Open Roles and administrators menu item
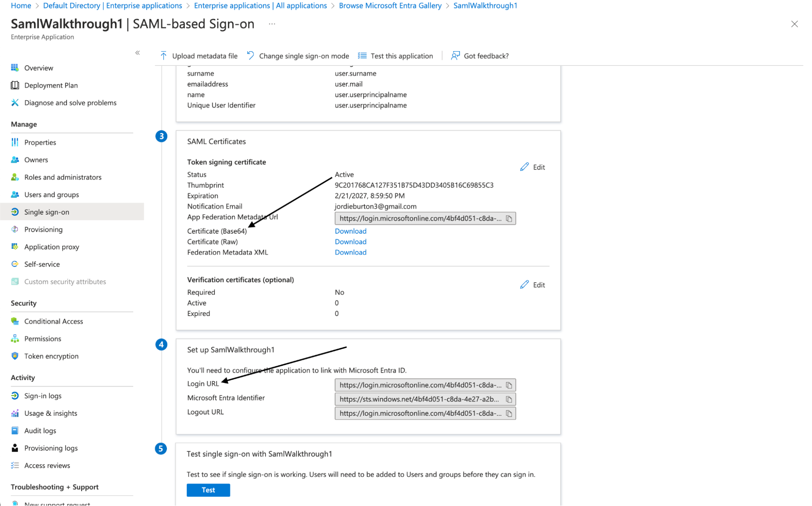 coord(63,177)
